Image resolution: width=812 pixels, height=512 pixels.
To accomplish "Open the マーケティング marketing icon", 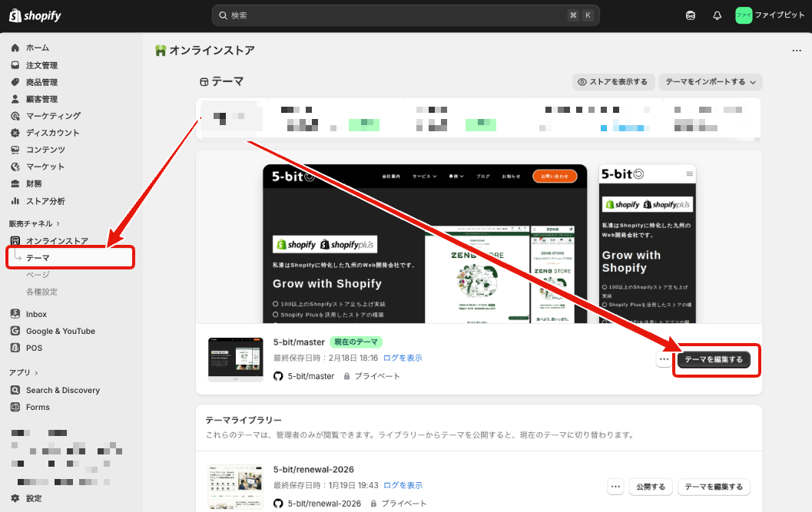I will pos(15,115).
